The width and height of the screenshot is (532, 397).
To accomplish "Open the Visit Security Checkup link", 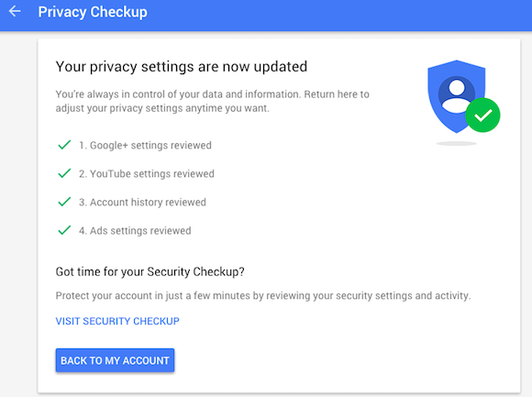I will point(117,321).
